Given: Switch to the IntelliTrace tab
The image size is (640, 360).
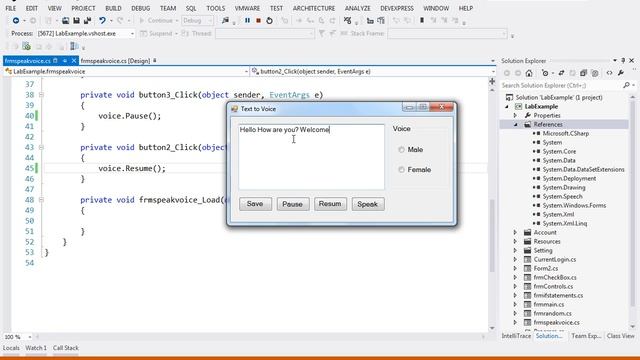Looking at the screenshot, I should coord(516,336).
